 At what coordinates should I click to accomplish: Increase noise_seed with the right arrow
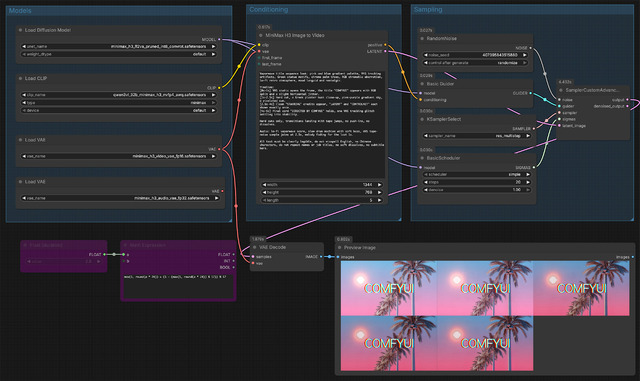525,55
